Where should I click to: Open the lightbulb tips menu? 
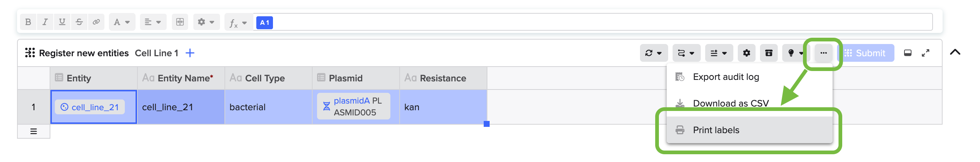tap(795, 53)
